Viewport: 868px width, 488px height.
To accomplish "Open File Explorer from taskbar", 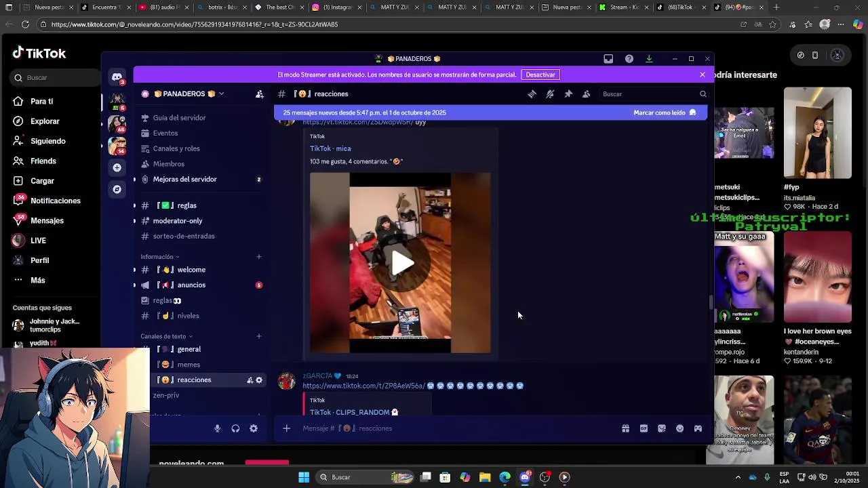I will pyautogui.click(x=485, y=477).
